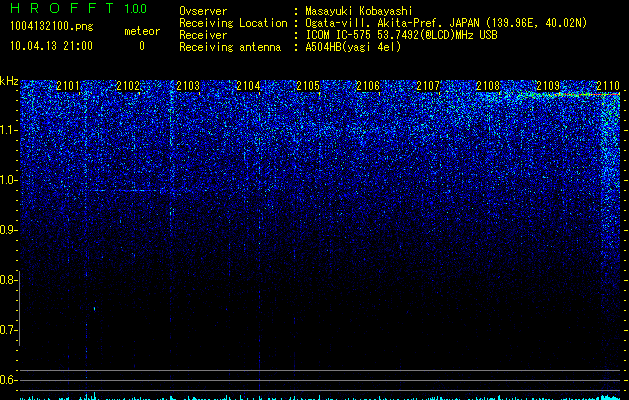The image size is (629, 400).
Task: Click receiver text ICOM IC-575 53.7492 MHz USB
Action: pos(401,35)
